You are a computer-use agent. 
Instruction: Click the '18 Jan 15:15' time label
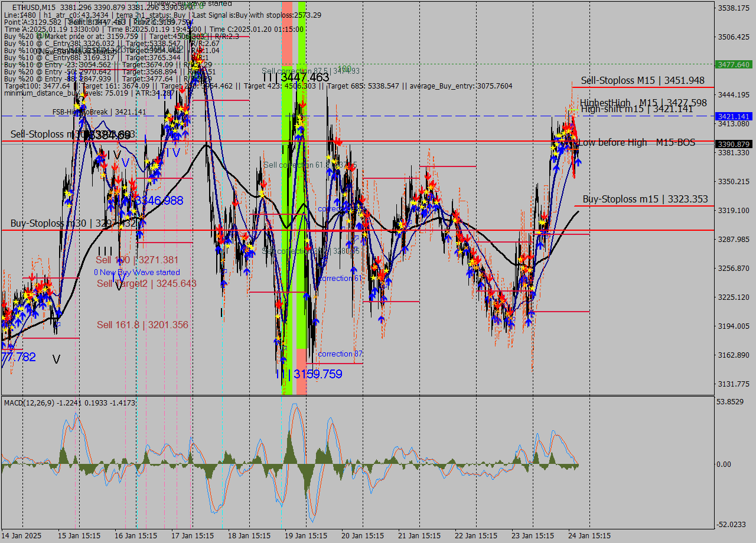(249, 536)
